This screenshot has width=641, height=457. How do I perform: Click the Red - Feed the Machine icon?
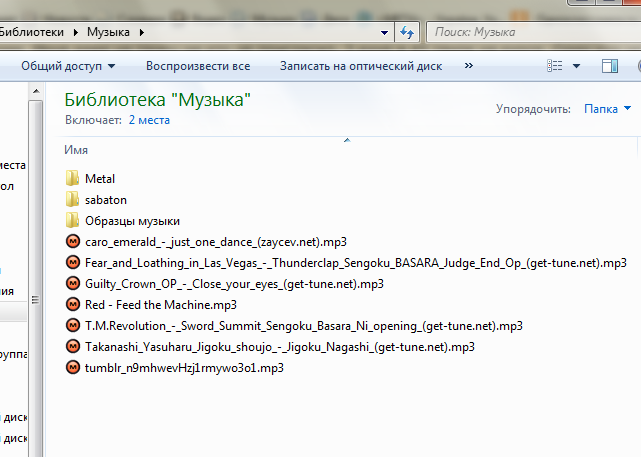[x=73, y=305]
